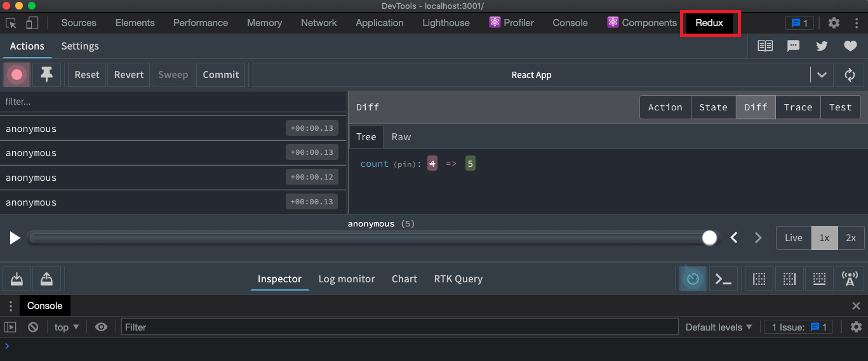Open the remote antenna icon

850,279
